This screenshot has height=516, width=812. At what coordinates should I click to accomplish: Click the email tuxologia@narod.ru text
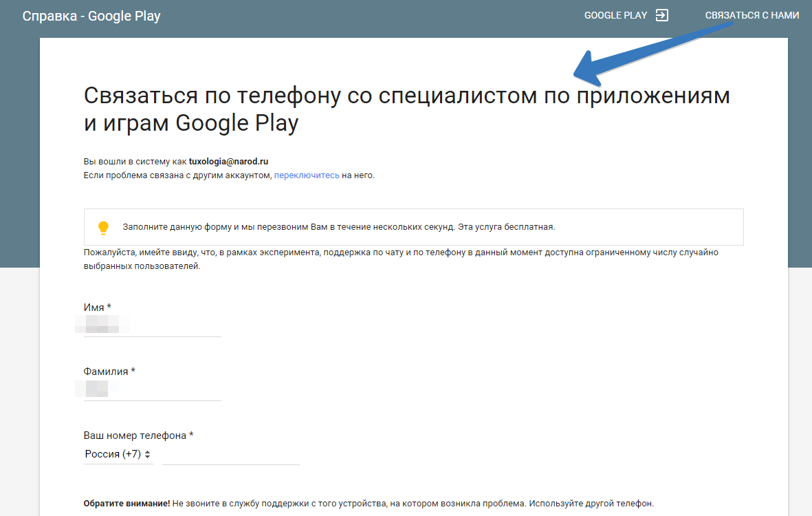point(228,162)
